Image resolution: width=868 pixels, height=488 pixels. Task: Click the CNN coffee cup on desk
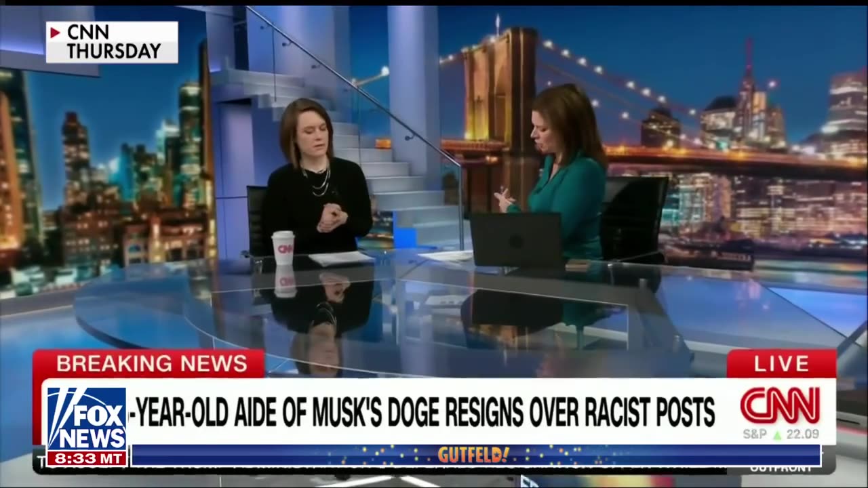pos(283,247)
